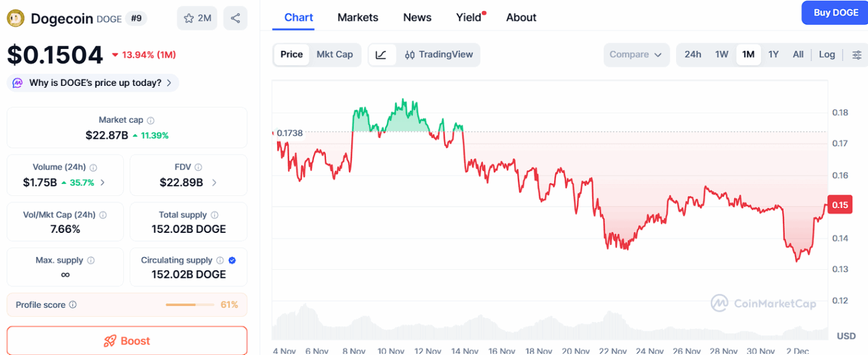Open chart settings sliders icon
The image size is (868, 355).
click(857, 55)
